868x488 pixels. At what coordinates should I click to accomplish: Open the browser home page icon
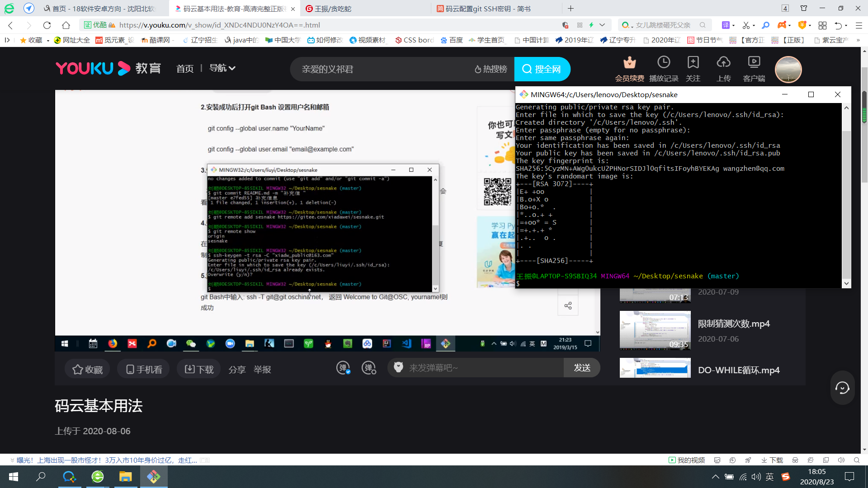point(66,25)
